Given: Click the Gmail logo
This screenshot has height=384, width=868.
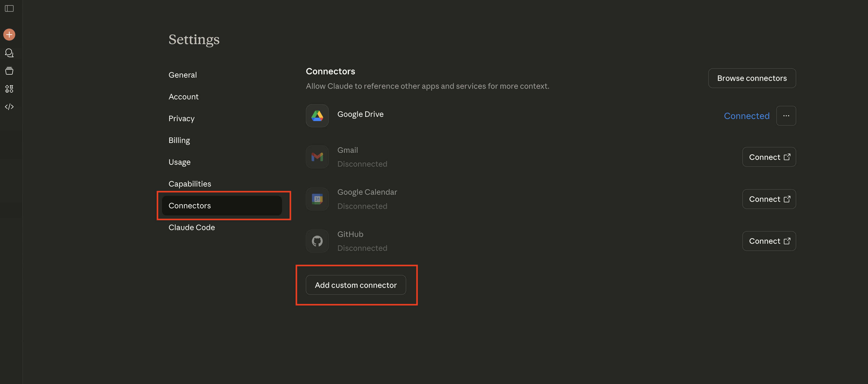Looking at the screenshot, I should [317, 157].
